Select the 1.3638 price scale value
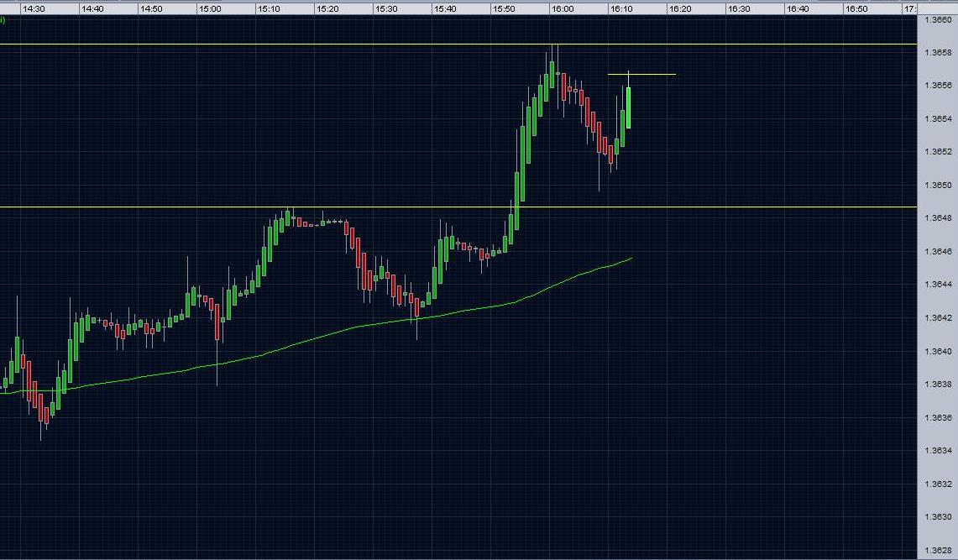Viewport: 958px width, 560px height. [938, 385]
